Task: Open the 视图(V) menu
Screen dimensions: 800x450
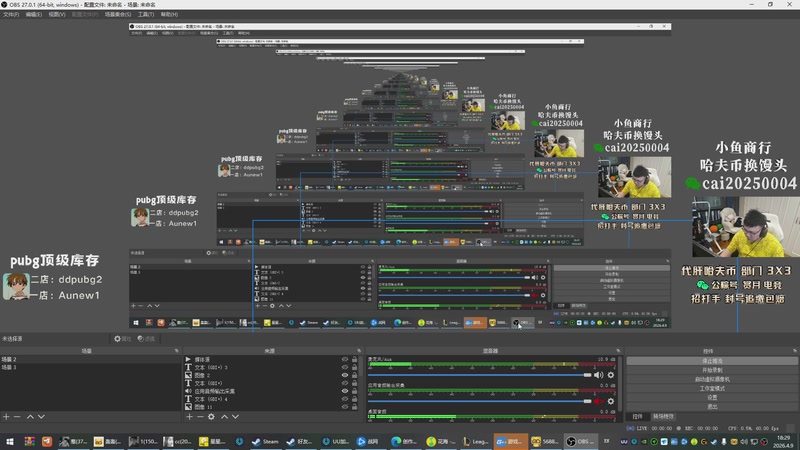Action: pos(57,15)
